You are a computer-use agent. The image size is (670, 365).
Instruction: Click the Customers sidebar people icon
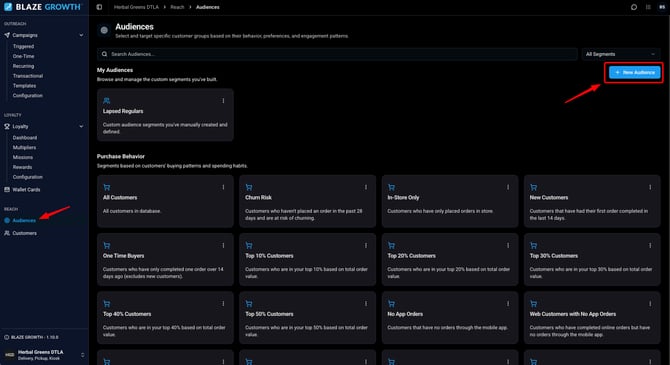pos(7,233)
